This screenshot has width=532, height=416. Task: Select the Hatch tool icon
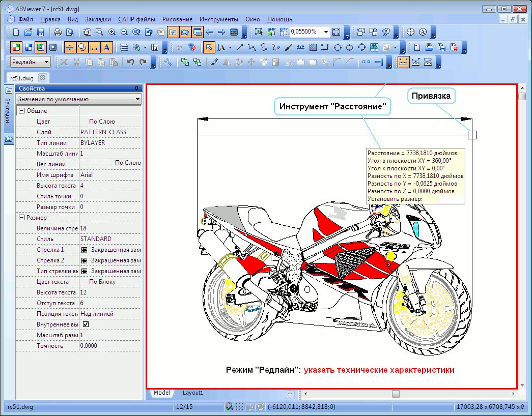tap(313, 47)
